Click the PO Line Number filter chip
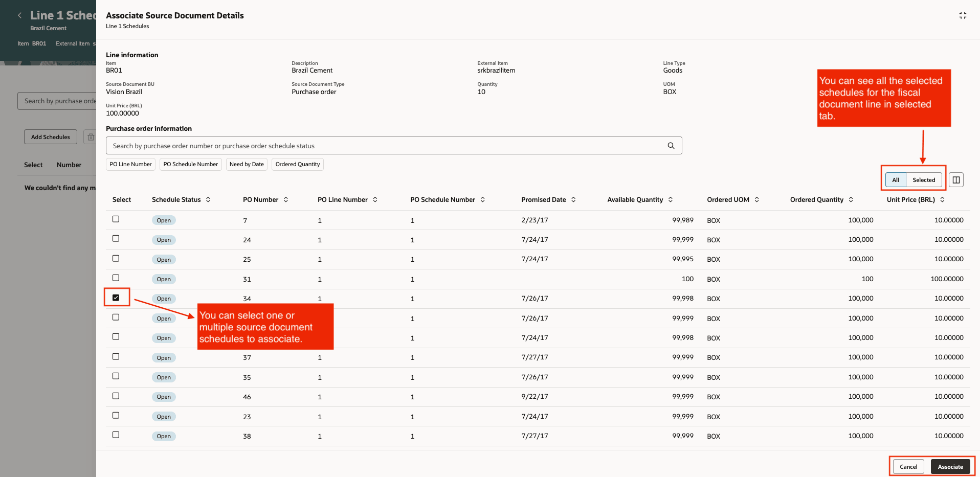The image size is (980, 477). click(x=130, y=164)
